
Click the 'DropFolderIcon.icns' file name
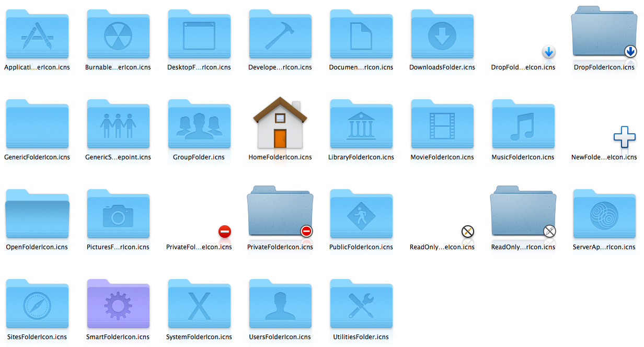604,67
